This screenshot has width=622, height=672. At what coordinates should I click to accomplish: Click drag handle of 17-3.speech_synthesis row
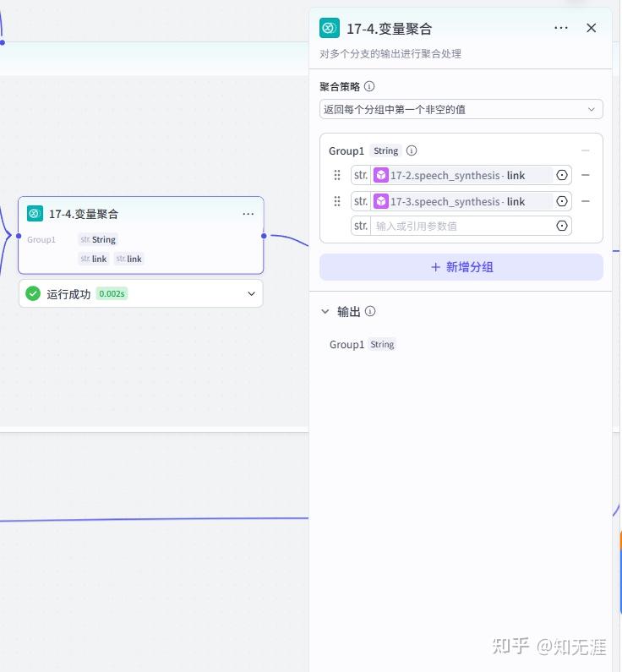337,201
